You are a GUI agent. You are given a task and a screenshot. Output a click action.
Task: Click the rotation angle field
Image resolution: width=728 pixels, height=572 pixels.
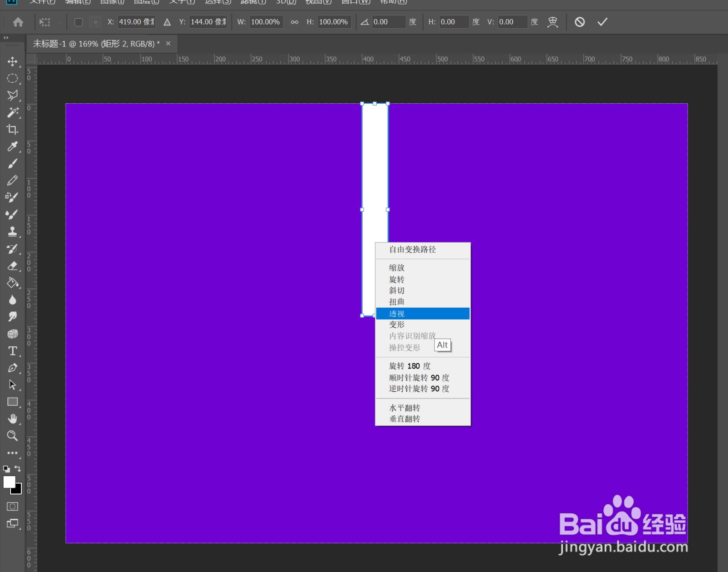pos(388,22)
